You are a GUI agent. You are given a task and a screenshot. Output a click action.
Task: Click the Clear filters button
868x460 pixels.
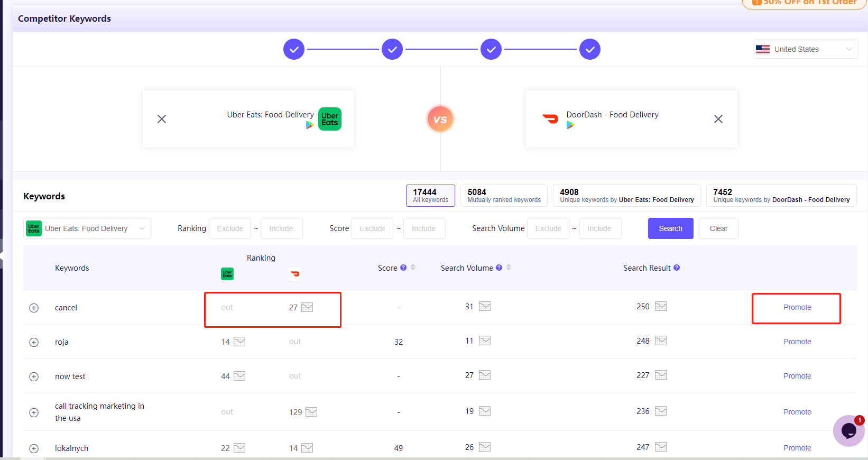tap(718, 228)
